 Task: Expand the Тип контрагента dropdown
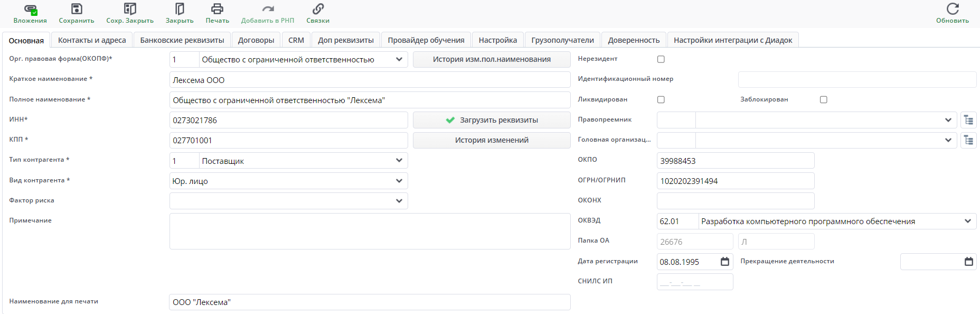[x=399, y=161]
